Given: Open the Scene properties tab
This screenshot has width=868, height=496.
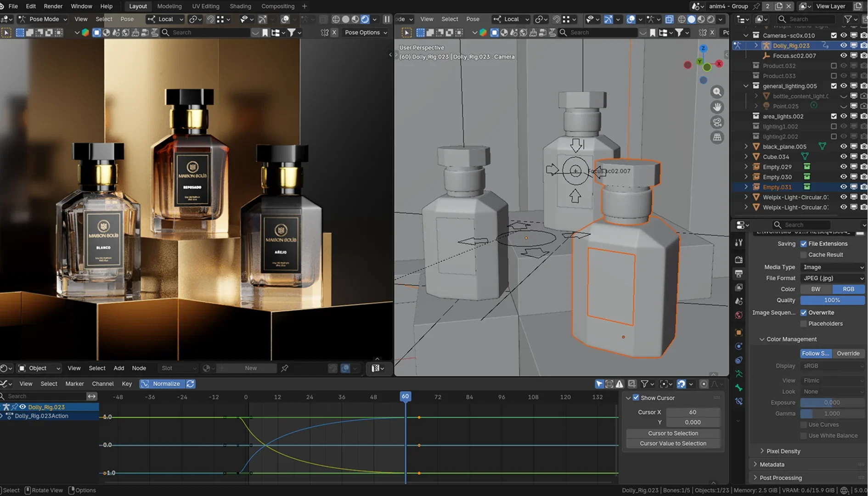Looking at the screenshot, I should click(738, 301).
